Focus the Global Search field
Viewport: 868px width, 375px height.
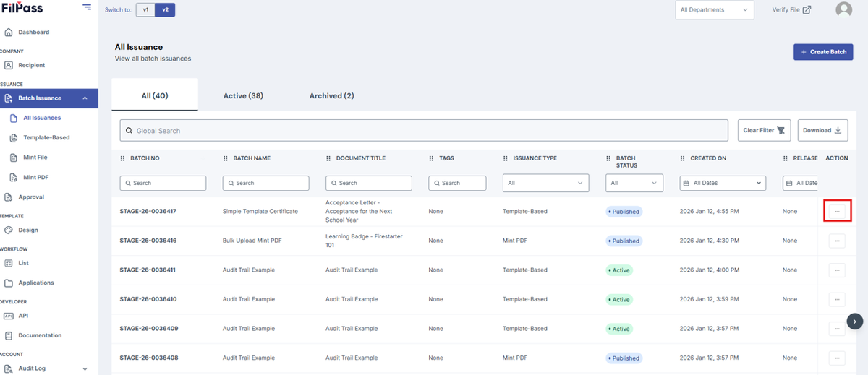[x=424, y=131]
